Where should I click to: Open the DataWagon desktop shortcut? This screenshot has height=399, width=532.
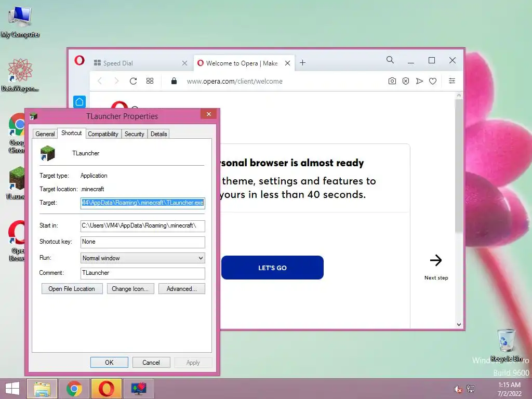point(20,75)
